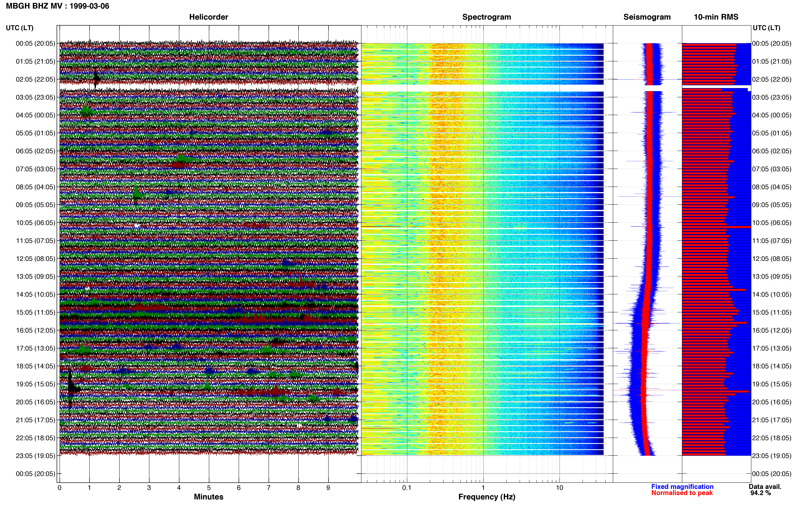812x508 pixels.
Task: Click the '94.2 %' availability value
Action: click(x=761, y=493)
